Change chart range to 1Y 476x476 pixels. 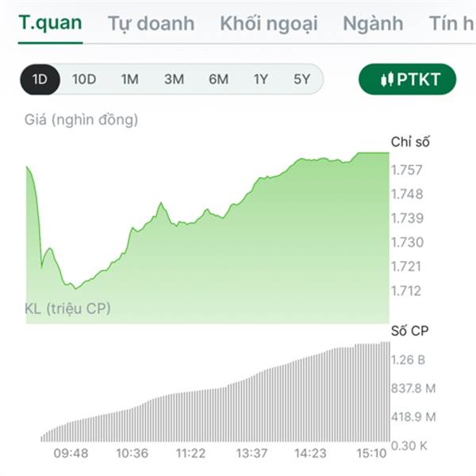click(x=261, y=79)
